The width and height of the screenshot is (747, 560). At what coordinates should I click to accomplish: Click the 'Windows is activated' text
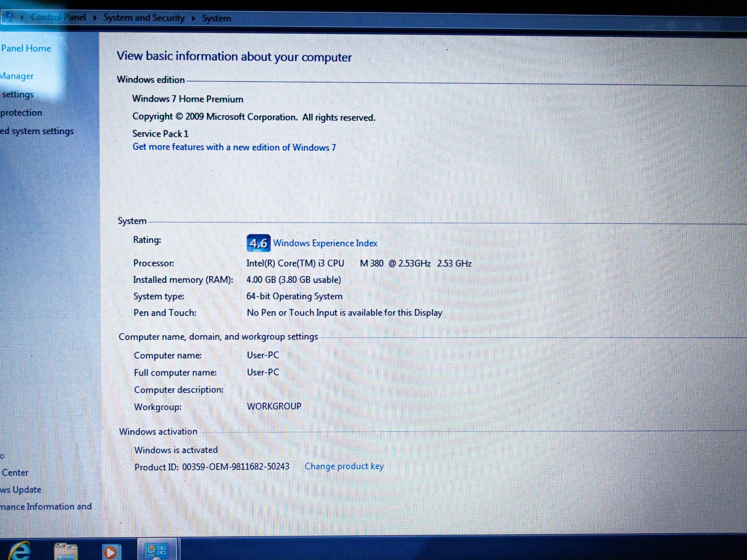[176, 450]
